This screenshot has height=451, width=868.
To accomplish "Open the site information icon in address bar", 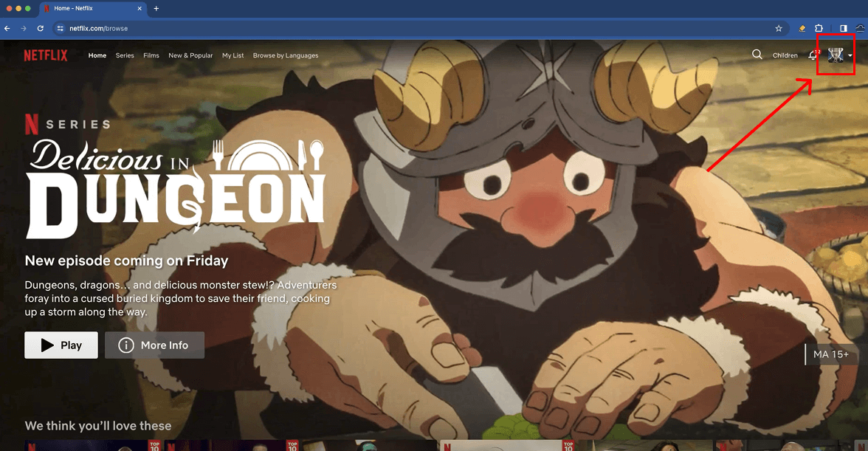I will [59, 28].
